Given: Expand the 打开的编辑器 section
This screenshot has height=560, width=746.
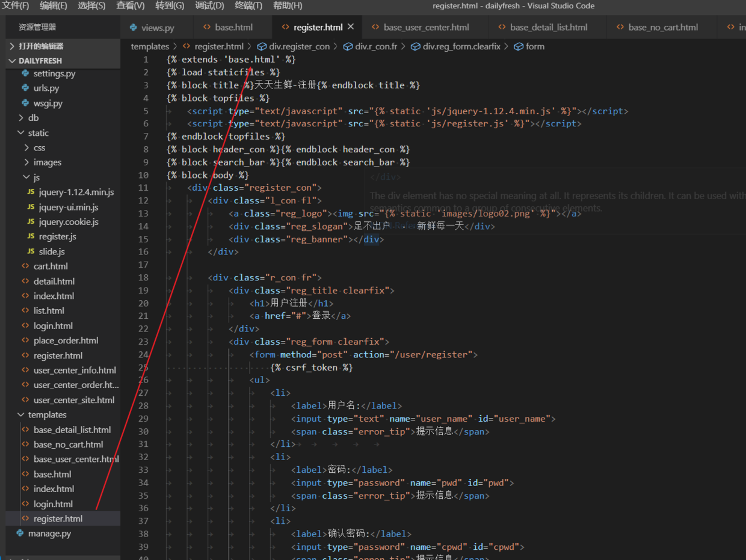Looking at the screenshot, I should click(63, 46).
